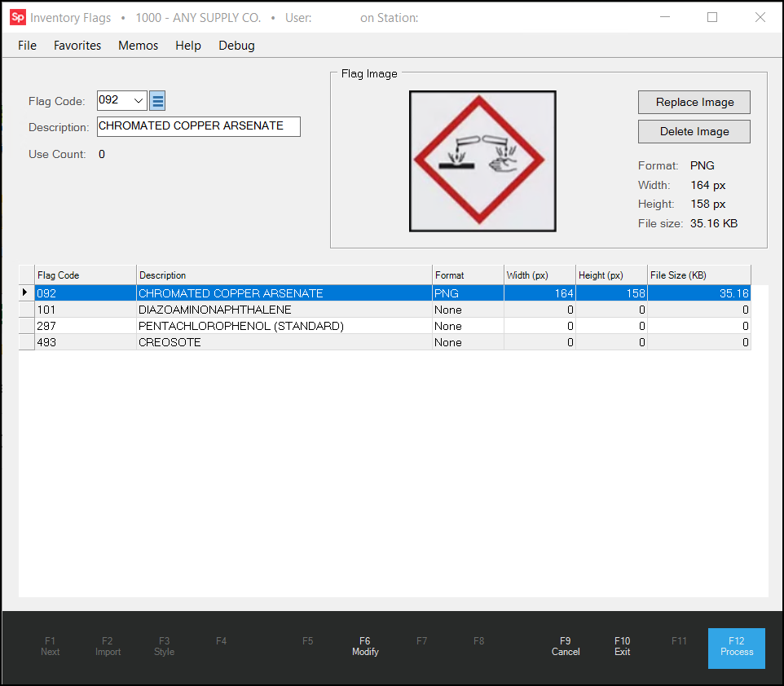Sort by File Size (KB) column header
Viewport: 784px width, 686px height.
click(x=699, y=275)
